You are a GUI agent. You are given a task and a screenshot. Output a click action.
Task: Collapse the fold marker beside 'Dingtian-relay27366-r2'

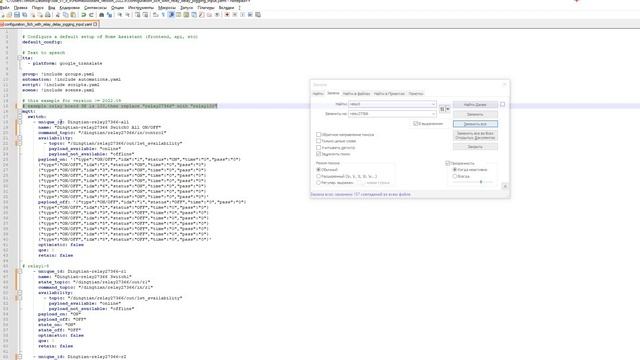tap(19, 356)
